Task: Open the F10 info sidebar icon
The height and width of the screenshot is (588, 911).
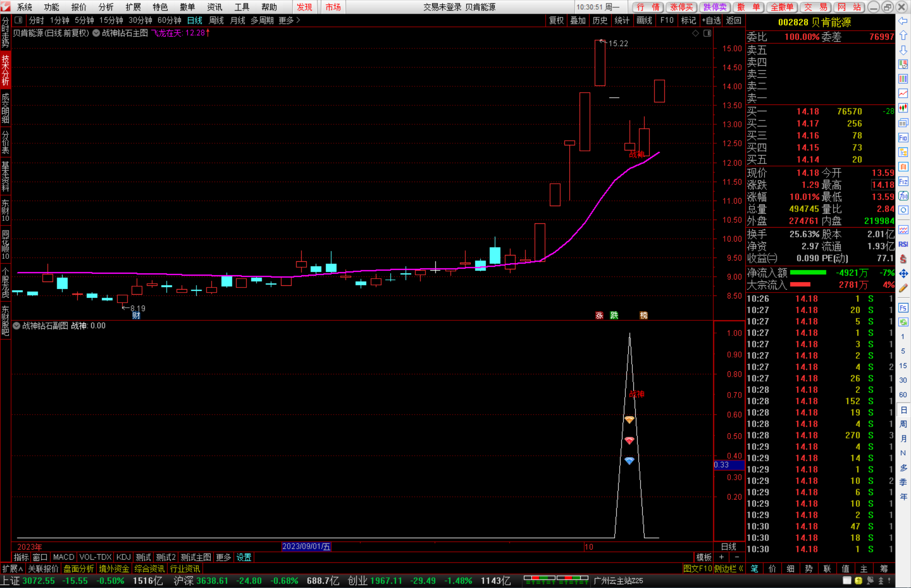Action: pos(903,138)
